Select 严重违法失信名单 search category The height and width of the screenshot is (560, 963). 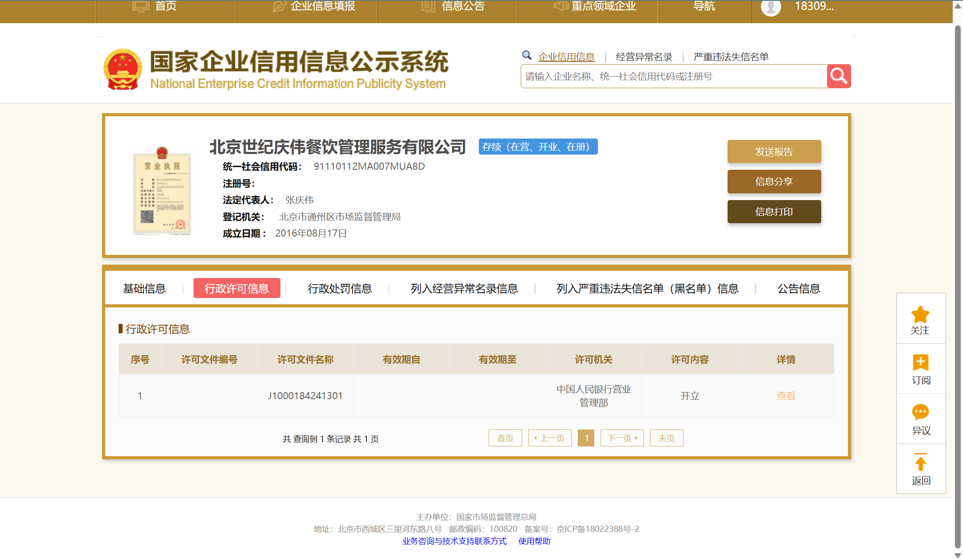pos(731,57)
